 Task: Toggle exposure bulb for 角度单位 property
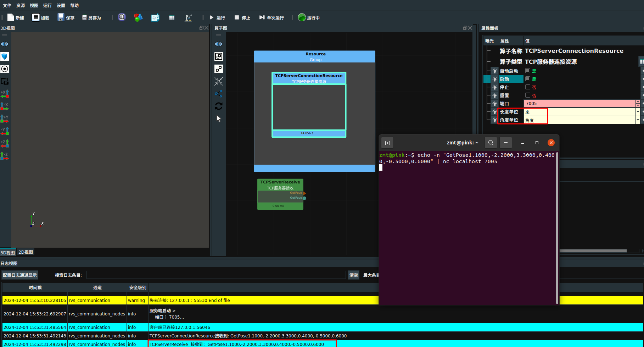pos(495,120)
